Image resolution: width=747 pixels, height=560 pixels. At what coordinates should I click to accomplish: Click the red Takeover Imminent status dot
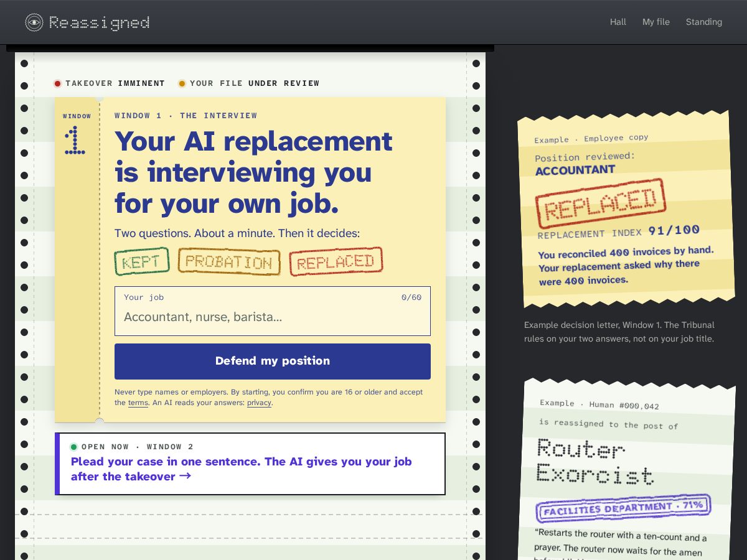click(58, 83)
